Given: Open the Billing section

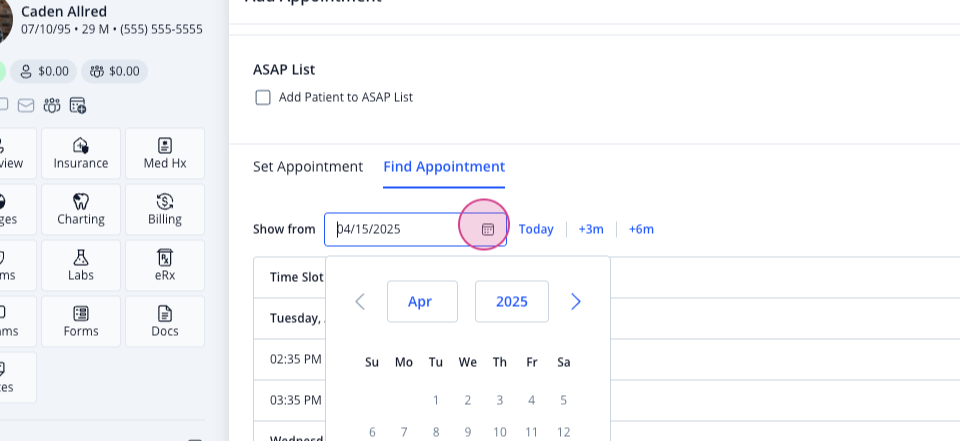Looking at the screenshot, I should [165, 209].
